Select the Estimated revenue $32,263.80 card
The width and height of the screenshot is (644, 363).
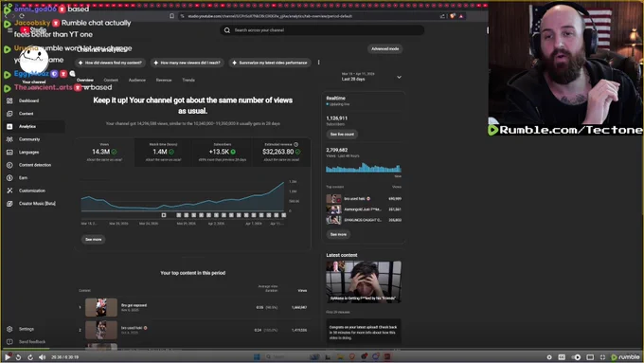(x=281, y=152)
